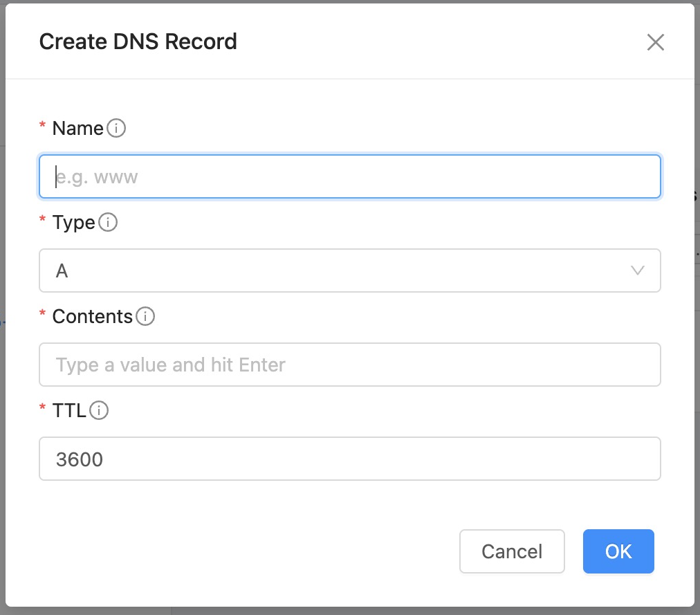Show the Contents field help icon

(145, 317)
